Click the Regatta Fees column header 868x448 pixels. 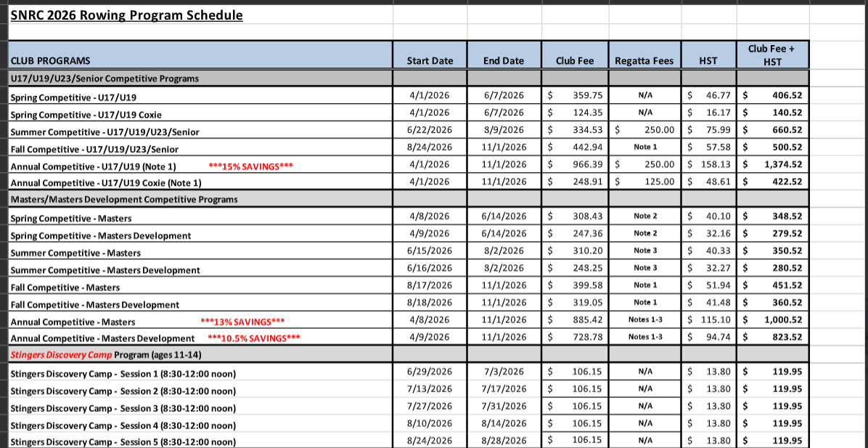644,61
